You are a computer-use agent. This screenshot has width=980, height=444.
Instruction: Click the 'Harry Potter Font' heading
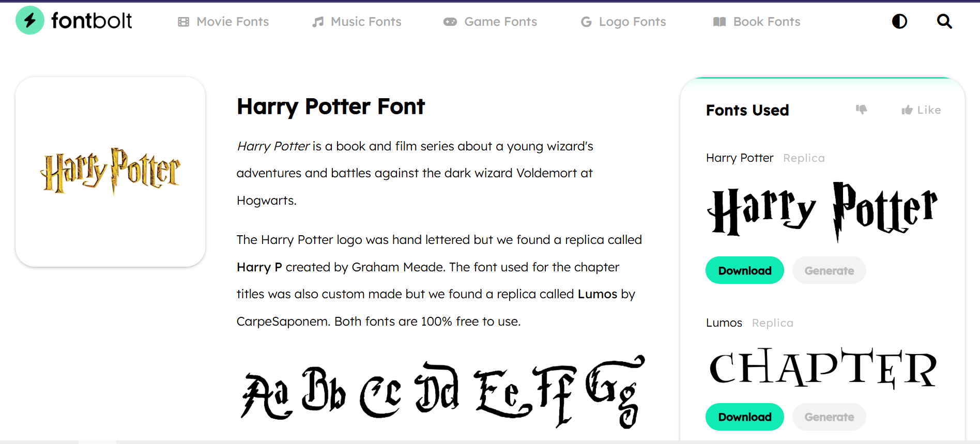coord(331,106)
